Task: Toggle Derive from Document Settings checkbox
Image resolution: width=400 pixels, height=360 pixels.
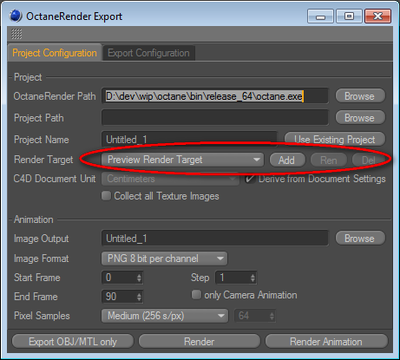Action: (x=250, y=179)
